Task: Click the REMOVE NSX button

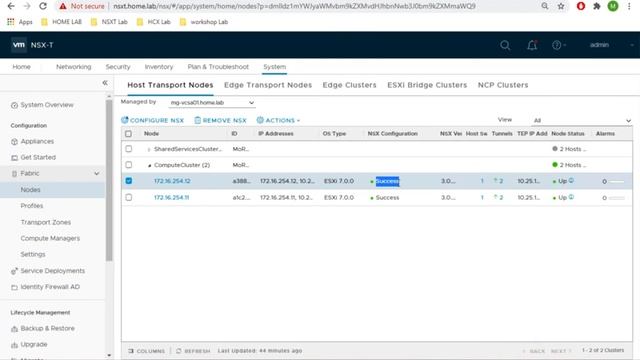Action: [220, 120]
